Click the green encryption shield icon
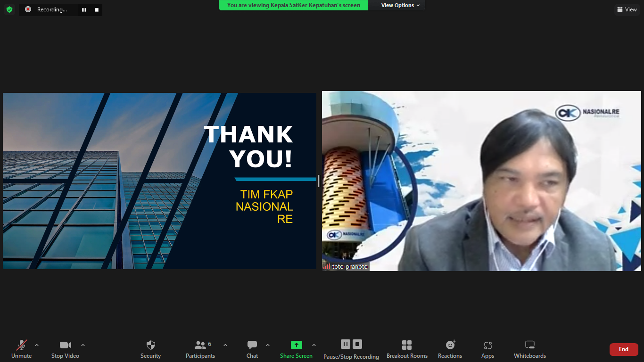644x362 pixels. point(9,9)
